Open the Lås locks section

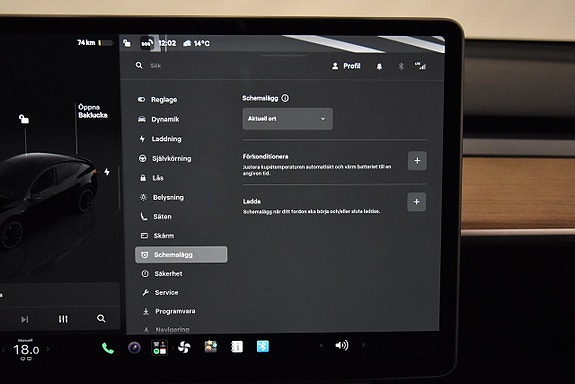[152, 178]
